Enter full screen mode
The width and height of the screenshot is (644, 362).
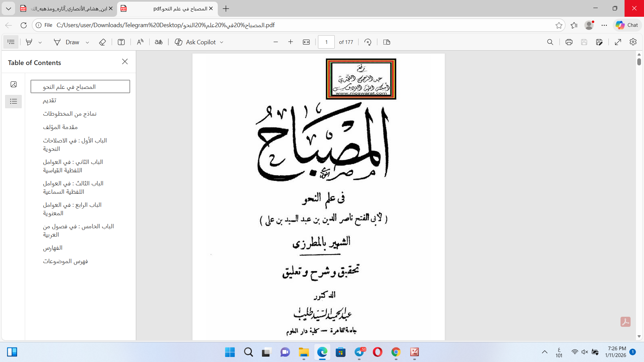618,42
